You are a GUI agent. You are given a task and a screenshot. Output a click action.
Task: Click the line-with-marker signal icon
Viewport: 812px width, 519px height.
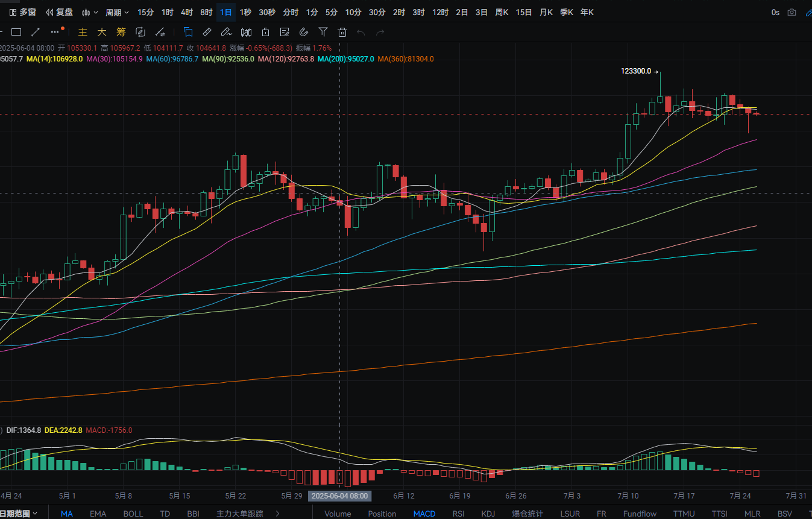pos(160,32)
